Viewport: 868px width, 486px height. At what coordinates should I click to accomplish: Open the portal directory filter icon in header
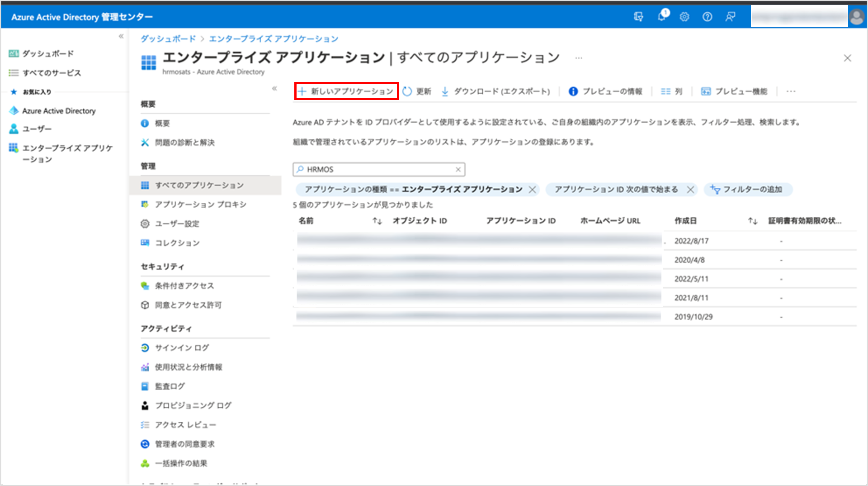pos(638,17)
